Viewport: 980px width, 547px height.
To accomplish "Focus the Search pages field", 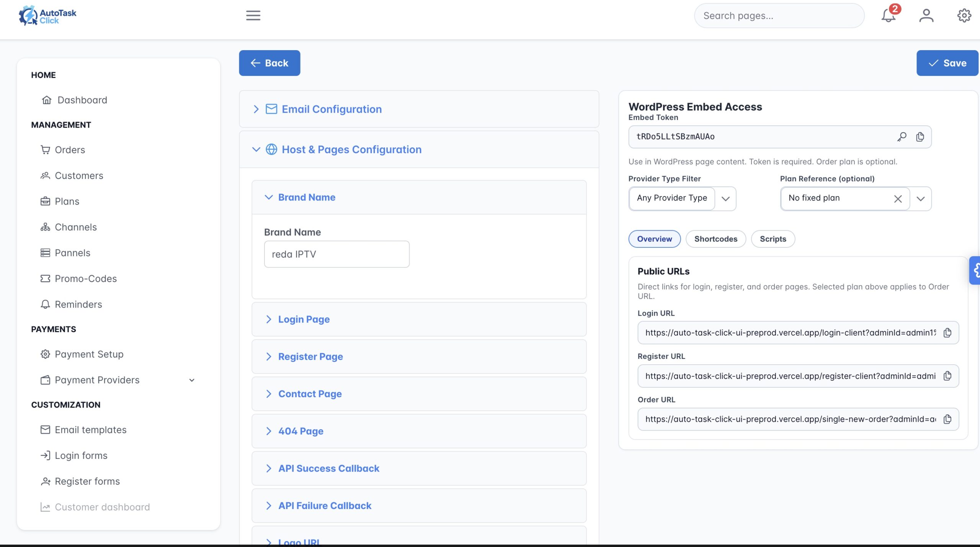I will [x=779, y=16].
